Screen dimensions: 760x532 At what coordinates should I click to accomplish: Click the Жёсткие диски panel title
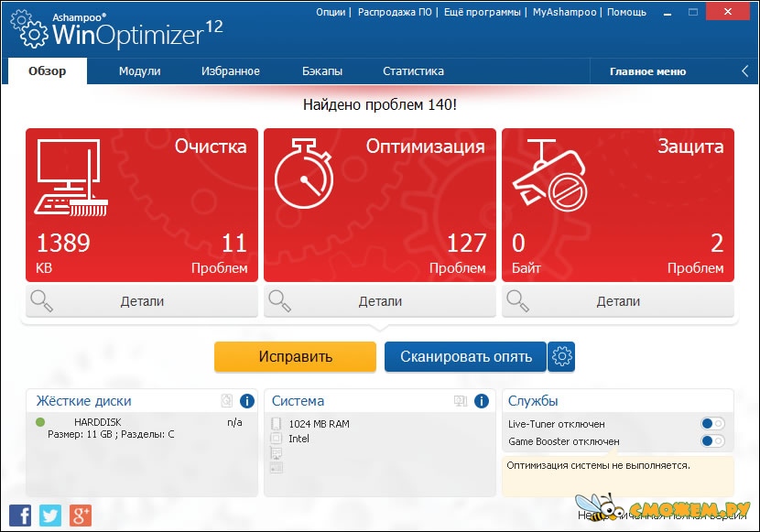click(84, 401)
